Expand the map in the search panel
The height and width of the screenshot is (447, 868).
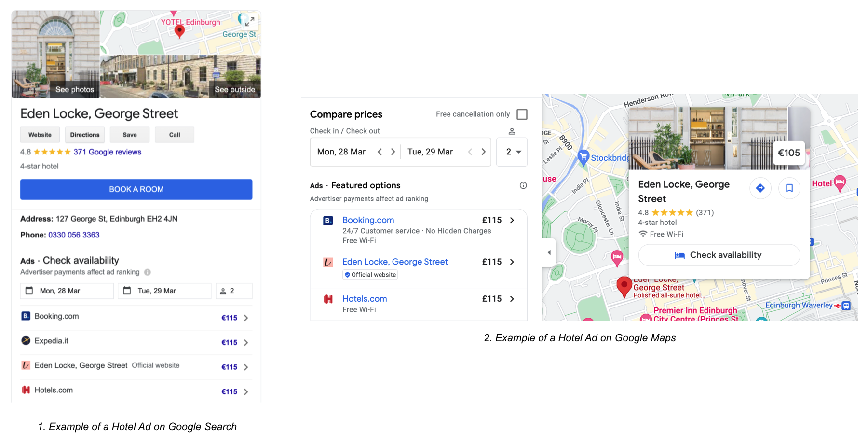pos(250,21)
